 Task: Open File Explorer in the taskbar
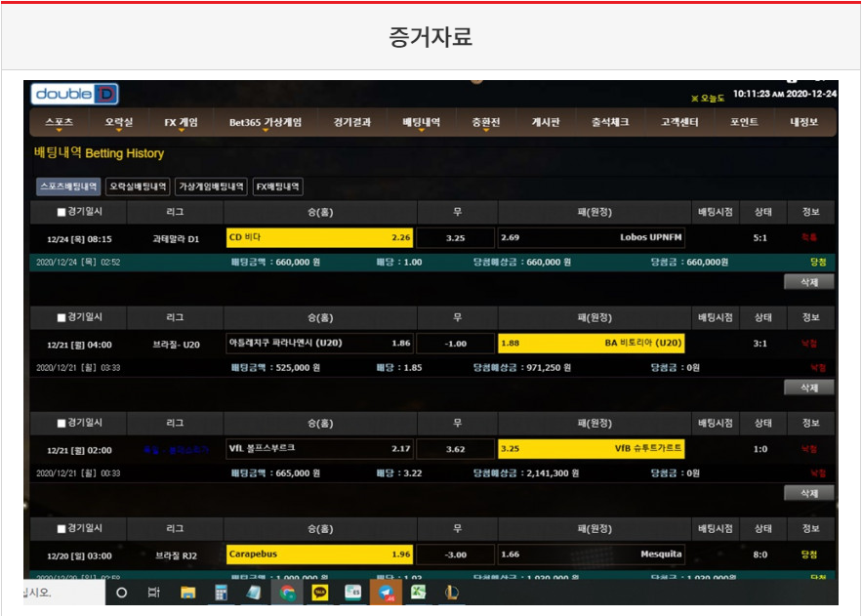(x=188, y=592)
